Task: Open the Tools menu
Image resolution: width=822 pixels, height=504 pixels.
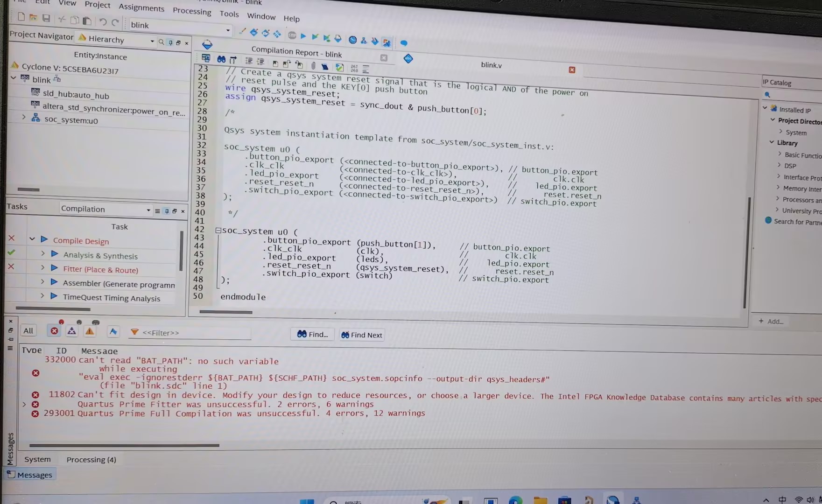Action: tap(229, 14)
